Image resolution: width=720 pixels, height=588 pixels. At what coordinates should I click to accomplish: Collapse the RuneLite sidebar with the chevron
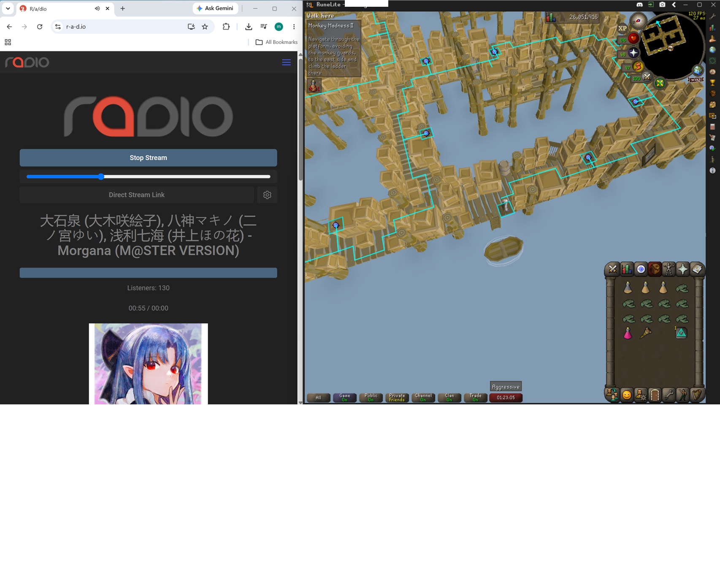pyautogui.click(x=674, y=5)
